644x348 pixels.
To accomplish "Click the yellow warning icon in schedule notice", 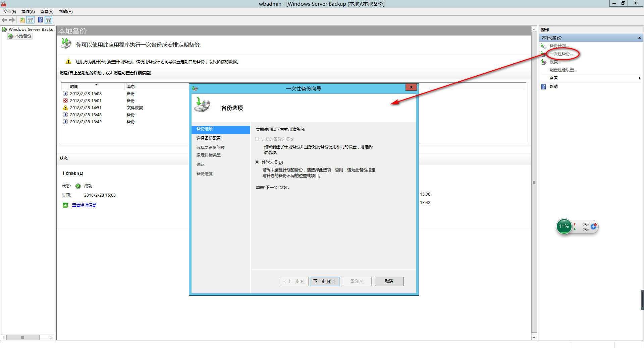I will 68,61.
